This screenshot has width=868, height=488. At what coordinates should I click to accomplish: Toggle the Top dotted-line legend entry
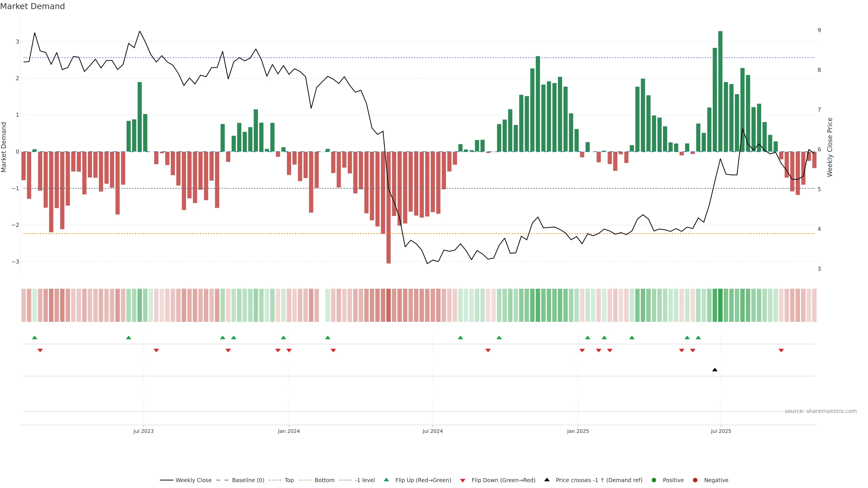[x=289, y=480]
